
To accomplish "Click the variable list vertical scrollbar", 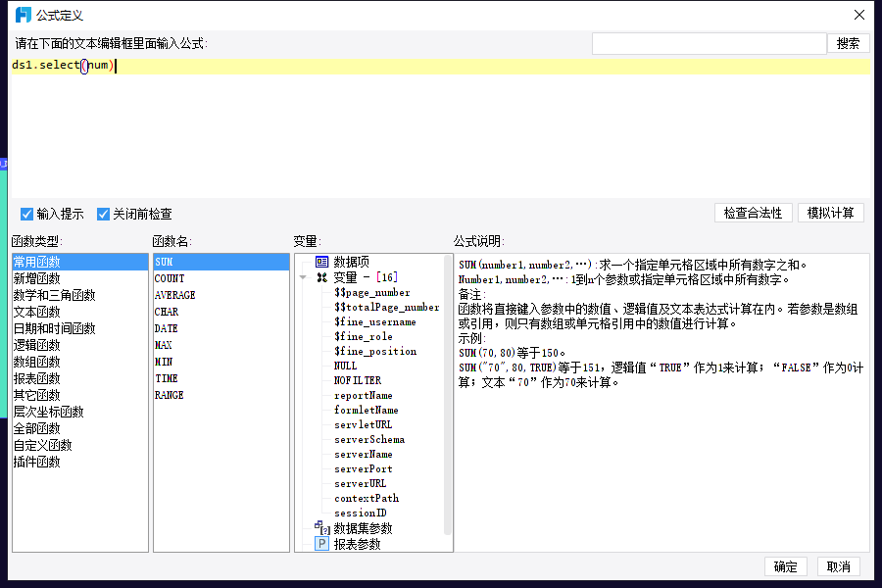I will point(448,392).
